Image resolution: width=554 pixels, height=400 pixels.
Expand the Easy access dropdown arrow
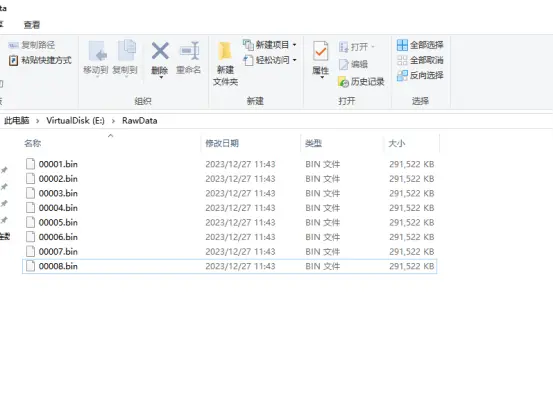pos(294,60)
